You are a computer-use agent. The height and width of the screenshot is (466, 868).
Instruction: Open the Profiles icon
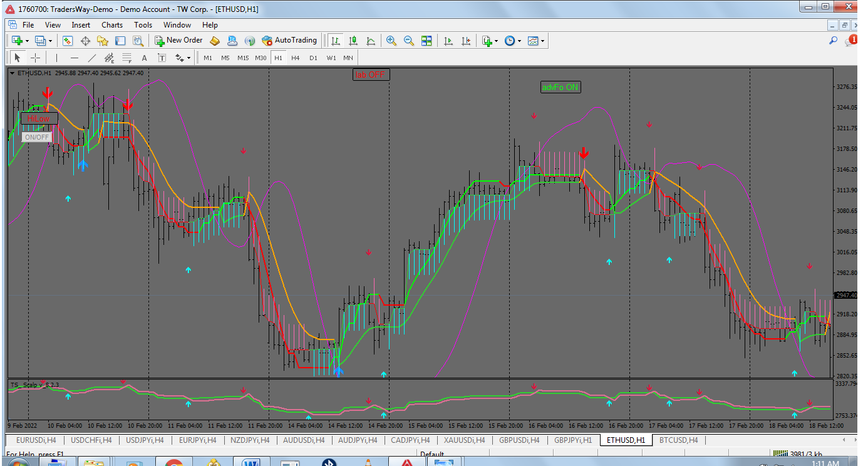click(x=40, y=41)
